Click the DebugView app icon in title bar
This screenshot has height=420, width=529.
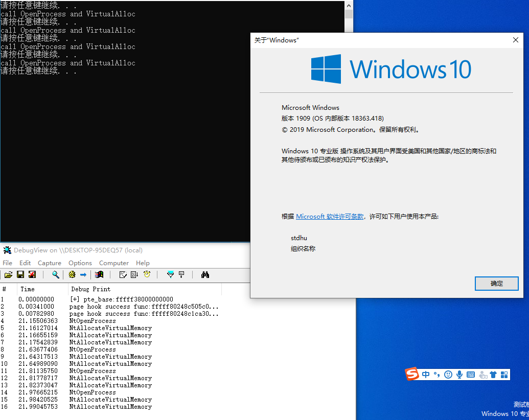point(7,250)
